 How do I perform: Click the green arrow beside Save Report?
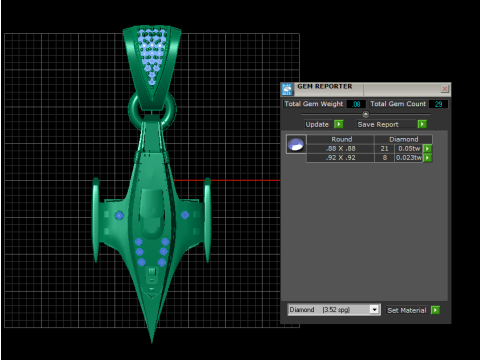pyautogui.click(x=422, y=124)
